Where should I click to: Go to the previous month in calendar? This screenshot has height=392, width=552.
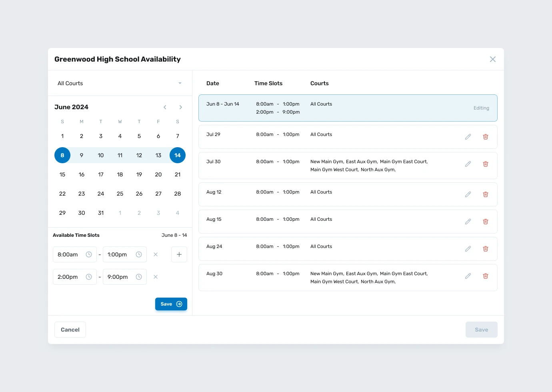[165, 107]
